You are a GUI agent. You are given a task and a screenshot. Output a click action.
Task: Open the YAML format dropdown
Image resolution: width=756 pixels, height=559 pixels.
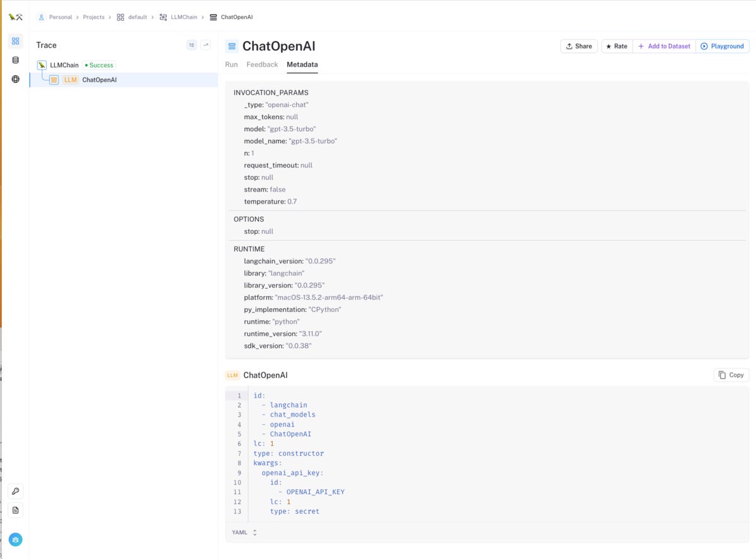tap(244, 533)
